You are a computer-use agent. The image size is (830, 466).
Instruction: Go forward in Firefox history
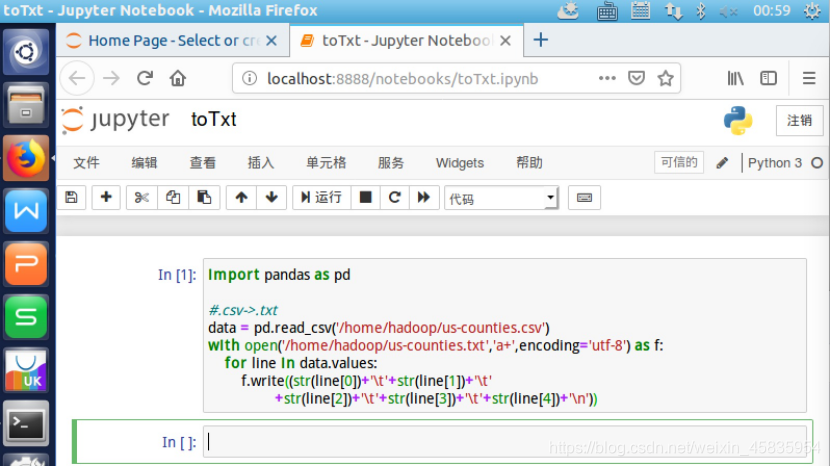(x=111, y=78)
